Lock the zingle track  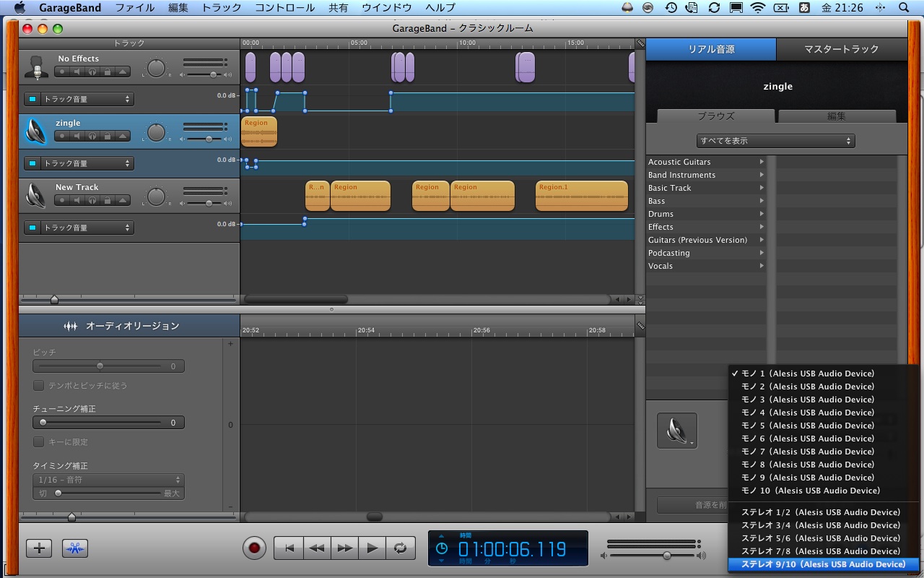108,136
